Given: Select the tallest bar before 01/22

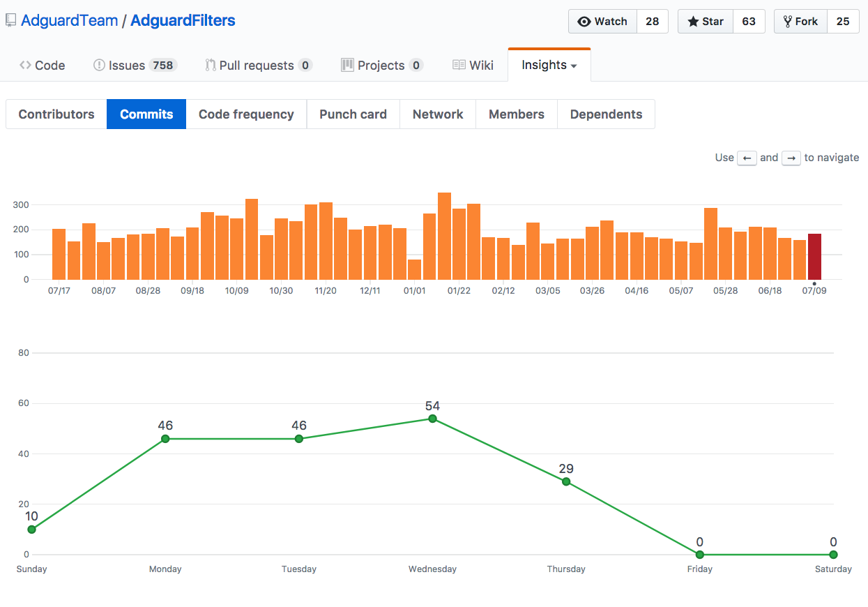Looking at the screenshot, I should pos(444,236).
